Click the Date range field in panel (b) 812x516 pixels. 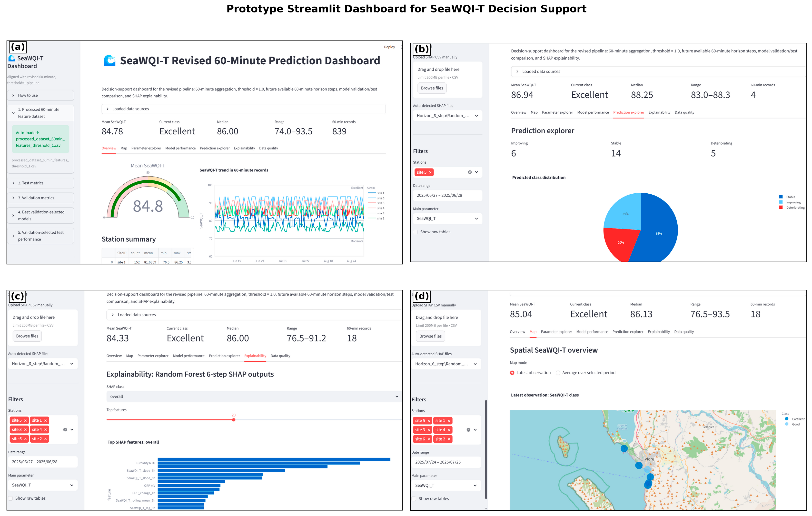(x=447, y=196)
